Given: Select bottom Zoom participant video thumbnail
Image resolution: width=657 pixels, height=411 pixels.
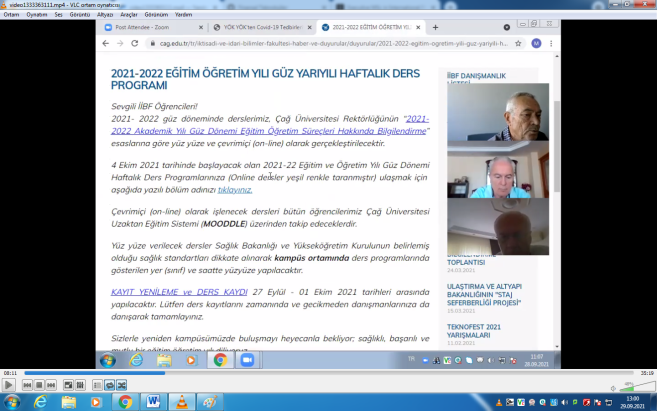Looking at the screenshot, I should click(x=498, y=227).
